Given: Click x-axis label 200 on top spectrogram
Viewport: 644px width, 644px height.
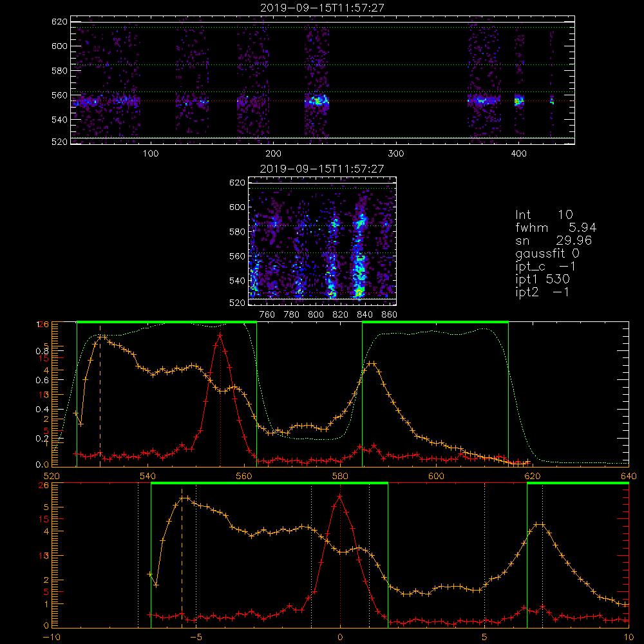Looking at the screenshot, I should [x=273, y=154].
